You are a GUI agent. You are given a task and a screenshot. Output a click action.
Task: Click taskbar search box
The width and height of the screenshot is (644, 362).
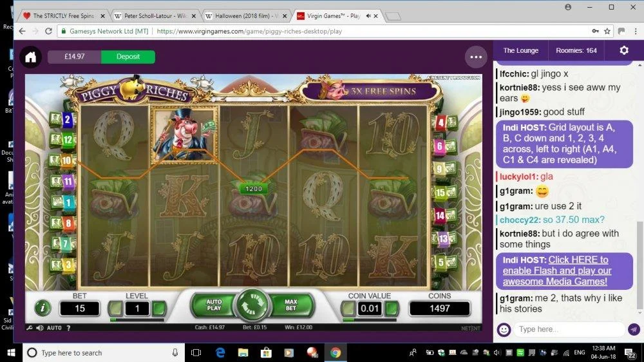pos(104,352)
